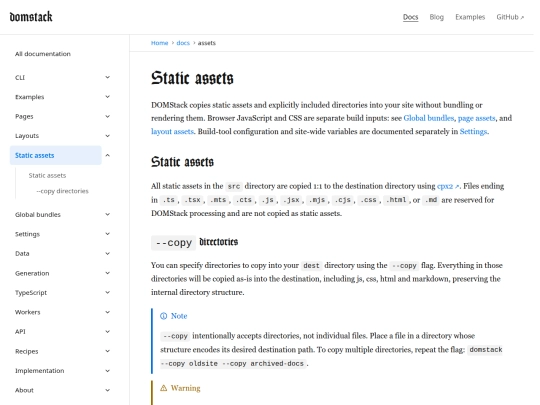Jump to Static assets sub-heading in sidebar
This screenshot has height=405, width=540.
[x=47, y=175]
